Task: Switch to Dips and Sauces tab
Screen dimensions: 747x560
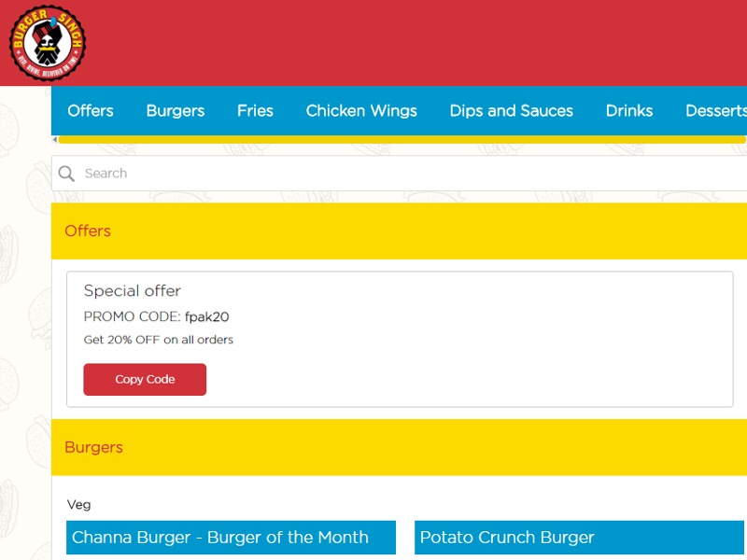Action: (511, 111)
